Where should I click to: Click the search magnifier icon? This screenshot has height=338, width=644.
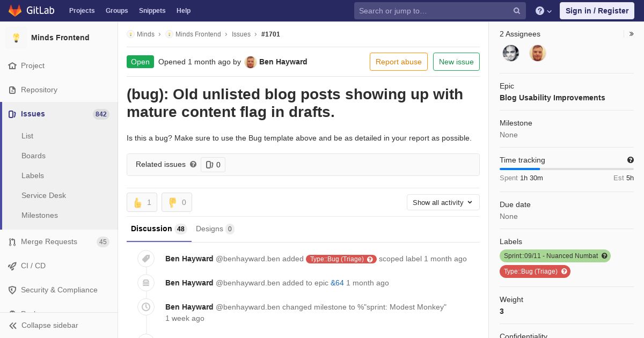pos(517,11)
